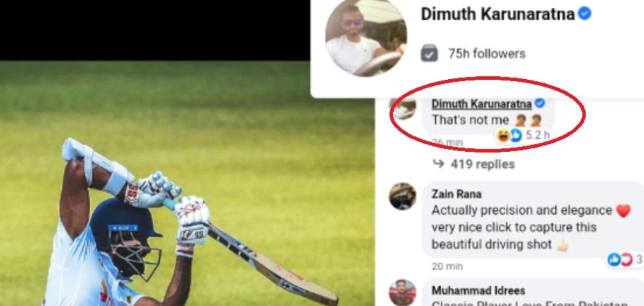Open the cricket batsman photo

coord(187,184)
